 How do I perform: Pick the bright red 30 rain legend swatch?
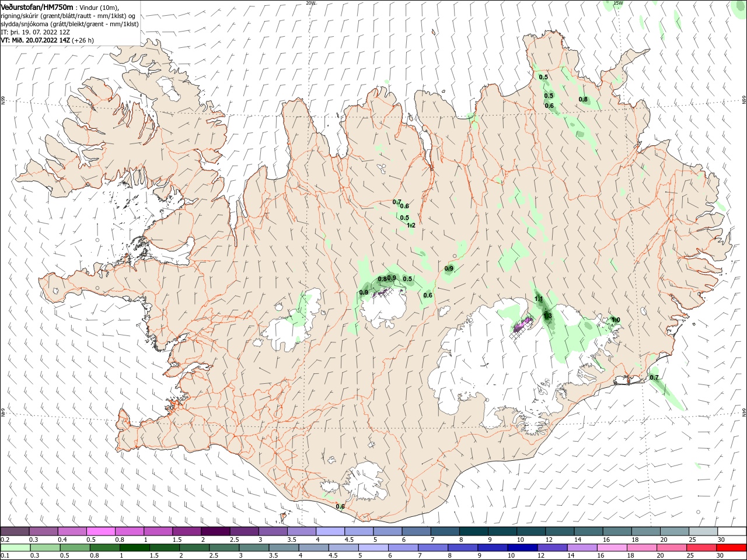point(732,548)
